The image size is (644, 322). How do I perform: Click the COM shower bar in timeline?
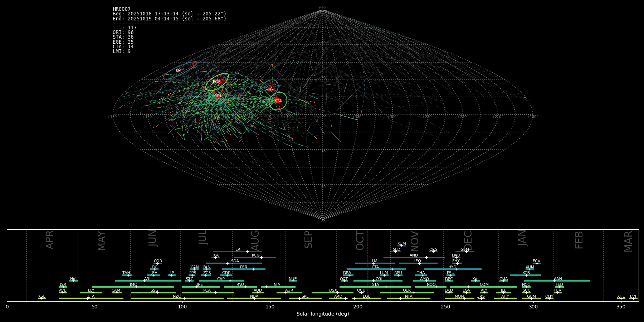pos(483,287)
